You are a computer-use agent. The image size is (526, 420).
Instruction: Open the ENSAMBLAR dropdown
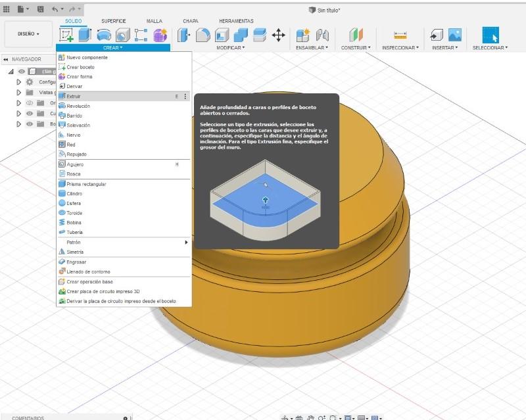pos(312,47)
